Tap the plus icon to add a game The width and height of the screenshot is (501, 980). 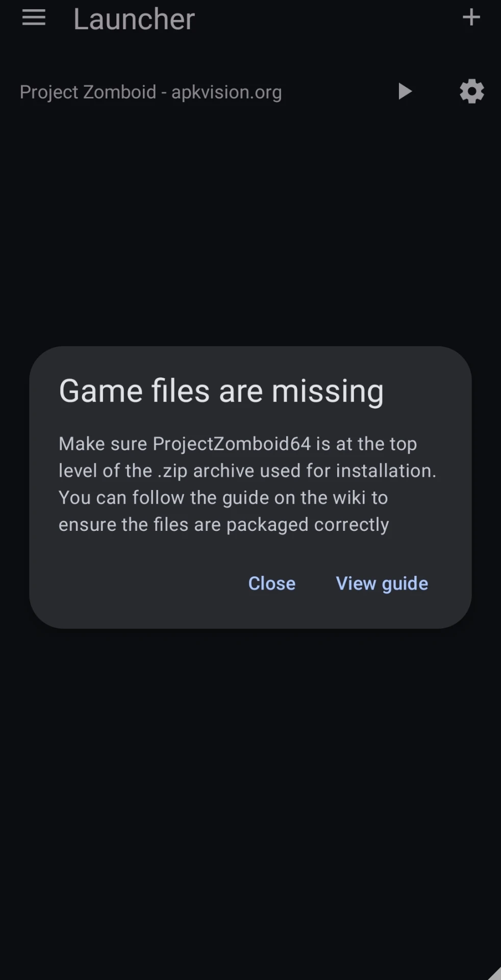pyautogui.click(x=471, y=17)
